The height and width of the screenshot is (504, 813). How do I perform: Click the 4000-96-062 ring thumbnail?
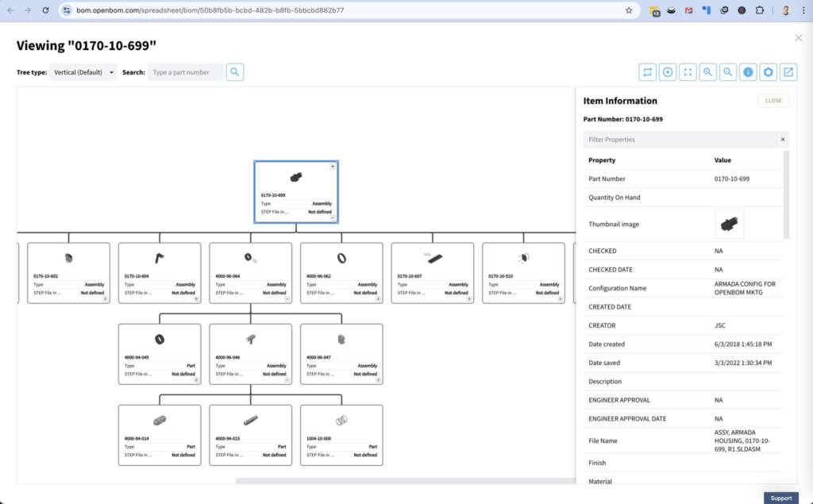pyautogui.click(x=341, y=258)
